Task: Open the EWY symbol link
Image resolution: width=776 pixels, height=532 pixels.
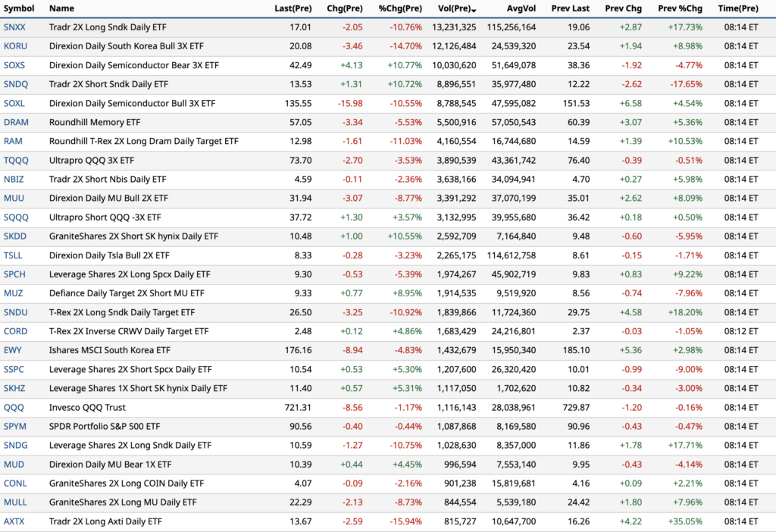Action: click(12, 350)
